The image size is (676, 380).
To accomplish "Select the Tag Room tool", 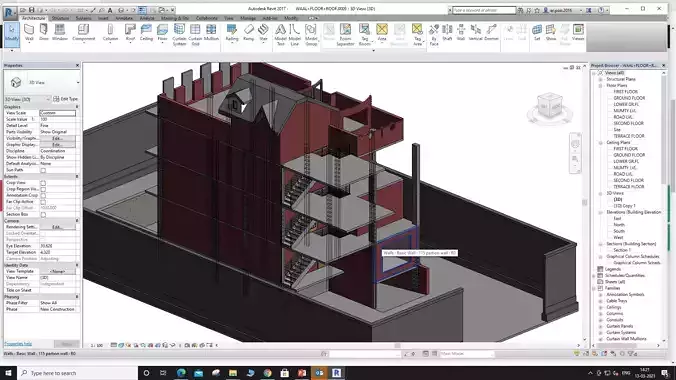I will pyautogui.click(x=365, y=35).
